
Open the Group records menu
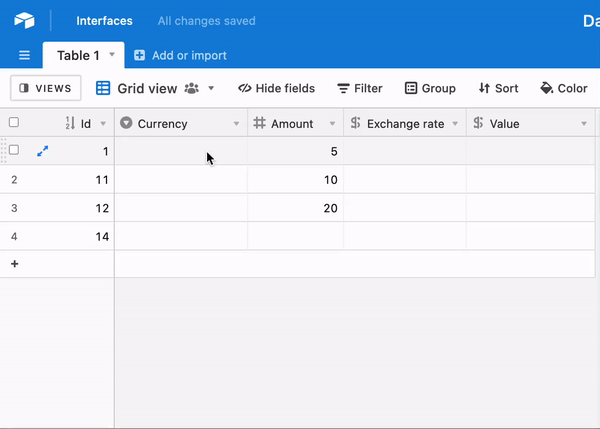tap(430, 88)
